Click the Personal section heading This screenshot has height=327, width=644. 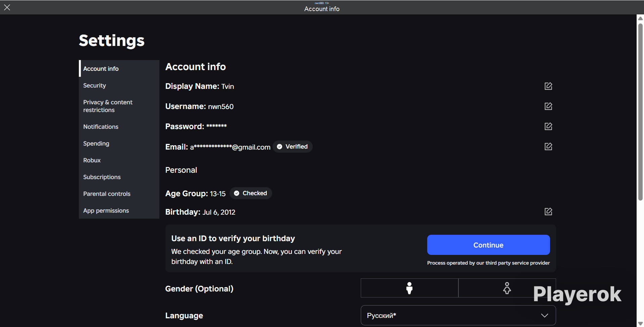[181, 170]
